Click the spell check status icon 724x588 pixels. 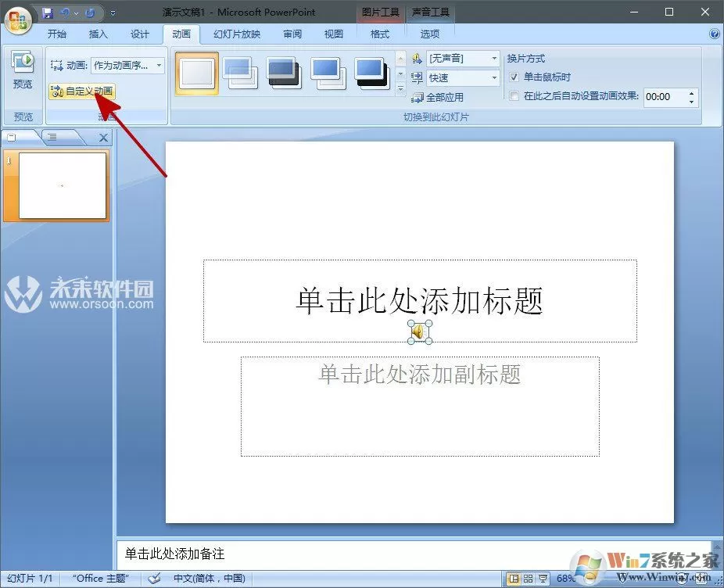(x=154, y=578)
